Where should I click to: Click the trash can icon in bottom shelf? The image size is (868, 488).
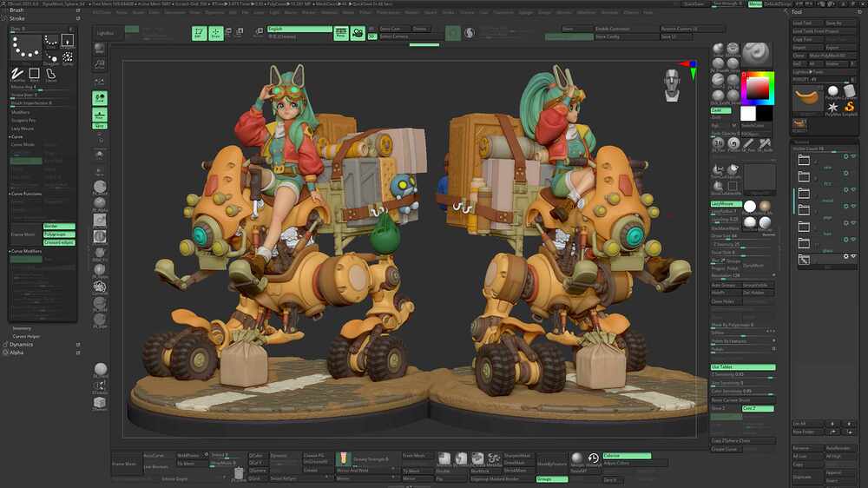pyautogui.click(x=239, y=473)
